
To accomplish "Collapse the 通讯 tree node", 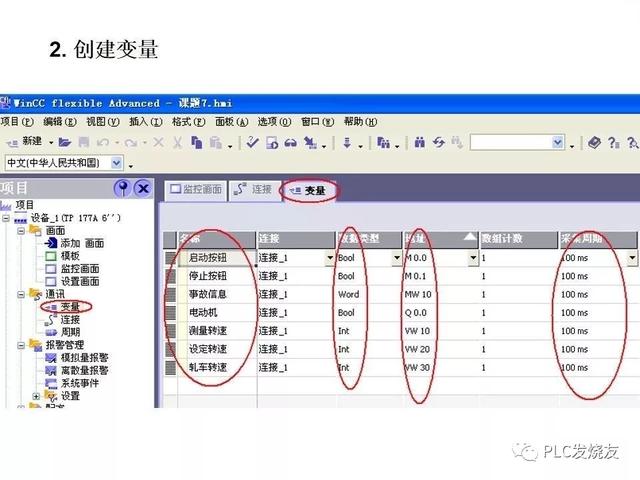I will pos(22,294).
